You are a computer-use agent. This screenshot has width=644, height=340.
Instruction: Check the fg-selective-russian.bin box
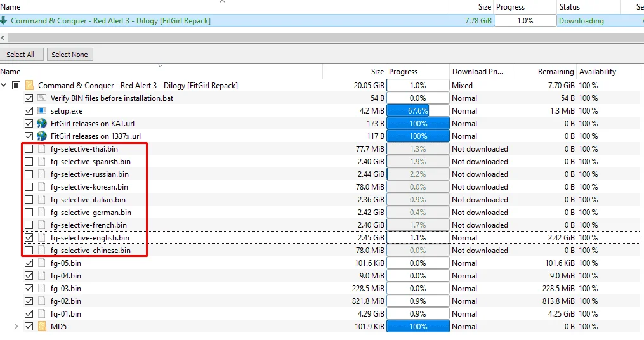(29, 174)
